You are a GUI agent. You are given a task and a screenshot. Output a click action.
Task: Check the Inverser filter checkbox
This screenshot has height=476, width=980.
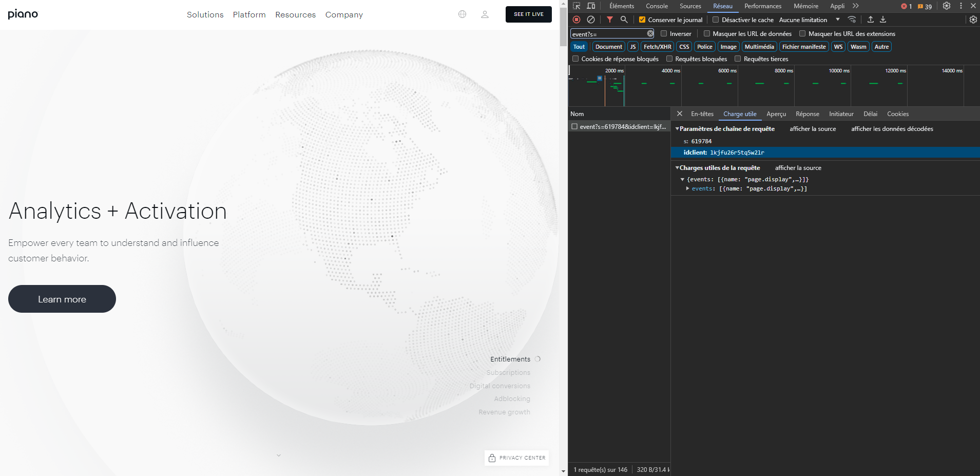point(664,34)
